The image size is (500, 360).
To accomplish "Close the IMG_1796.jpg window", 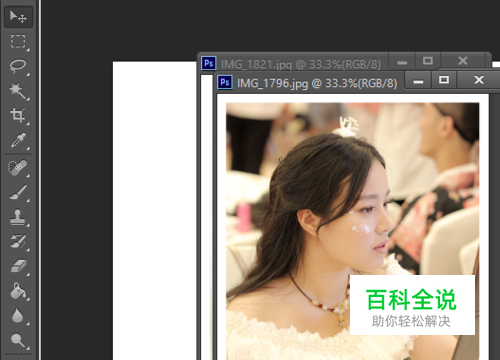I will pyautogui.click(x=479, y=80).
